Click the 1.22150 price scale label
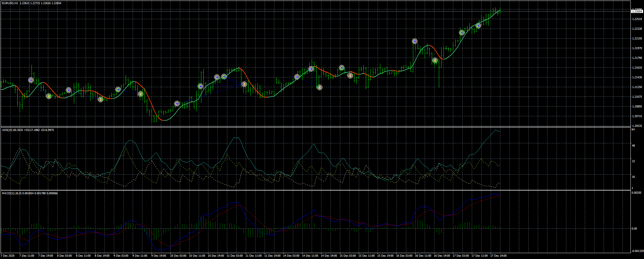This screenshot has width=644, height=259. (x=637, y=39)
